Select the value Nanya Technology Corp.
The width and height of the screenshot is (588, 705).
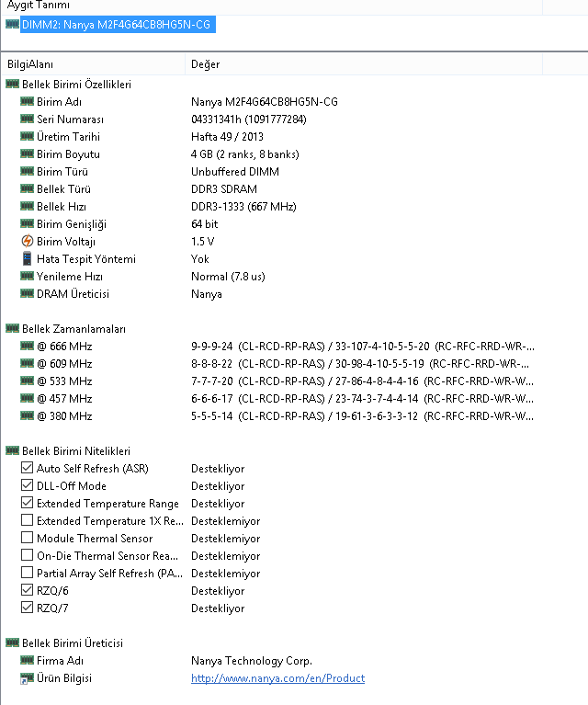coord(252,661)
